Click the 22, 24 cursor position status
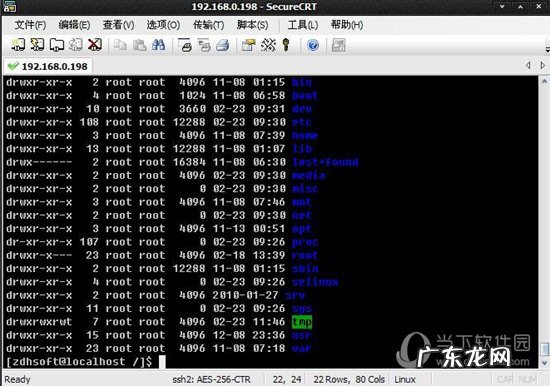The image size is (550, 386). 287,379
